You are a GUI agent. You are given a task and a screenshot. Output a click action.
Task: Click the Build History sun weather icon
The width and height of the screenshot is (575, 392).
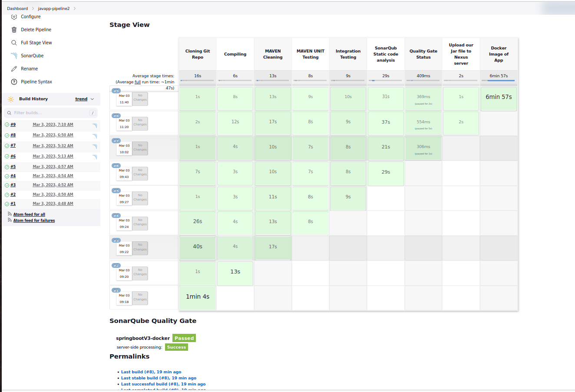click(11, 99)
